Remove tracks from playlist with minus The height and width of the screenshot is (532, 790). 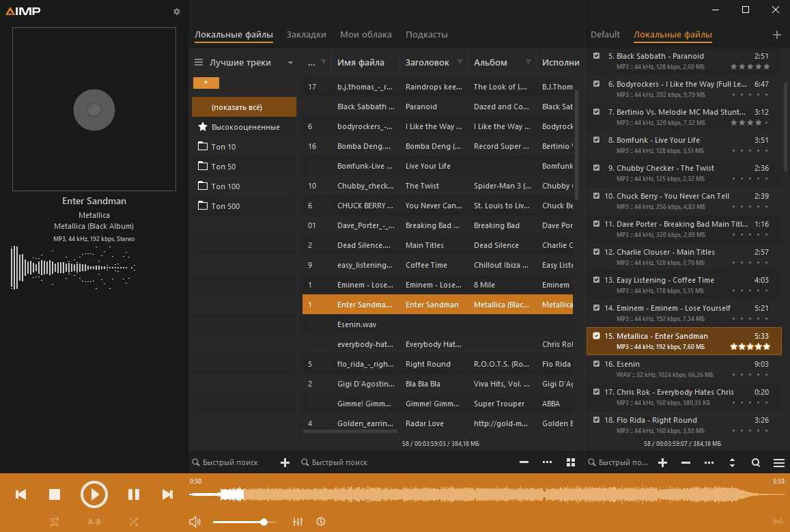coord(686,462)
